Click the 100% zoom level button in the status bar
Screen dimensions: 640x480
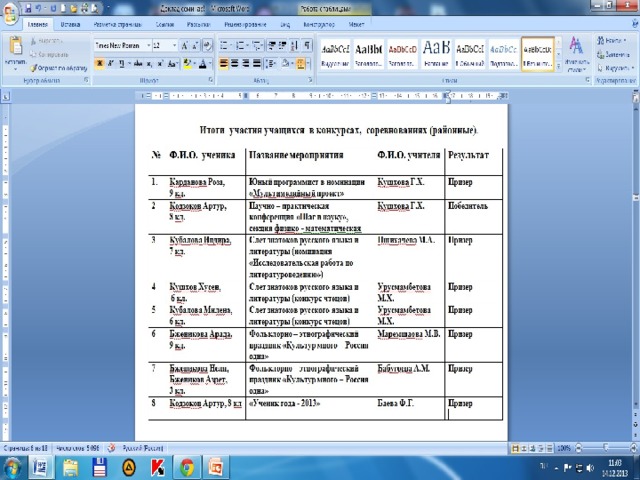click(564, 449)
